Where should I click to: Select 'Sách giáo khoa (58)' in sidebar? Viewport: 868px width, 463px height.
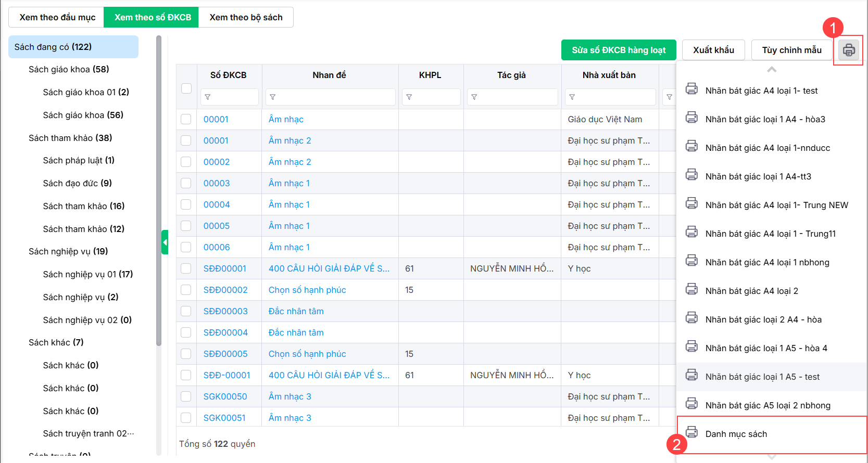[x=69, y=69]
